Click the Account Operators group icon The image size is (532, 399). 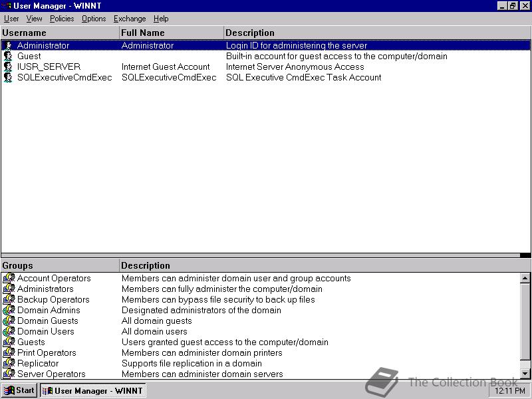(9, 279)
